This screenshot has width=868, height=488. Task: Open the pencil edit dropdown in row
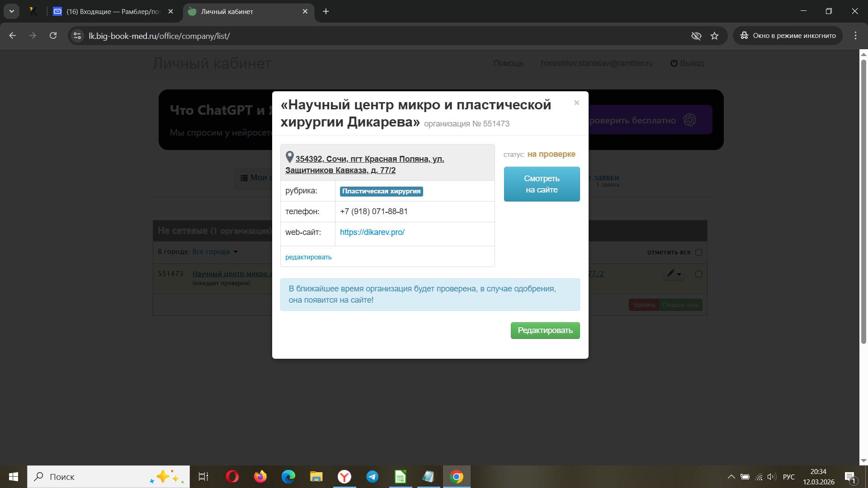674,274
